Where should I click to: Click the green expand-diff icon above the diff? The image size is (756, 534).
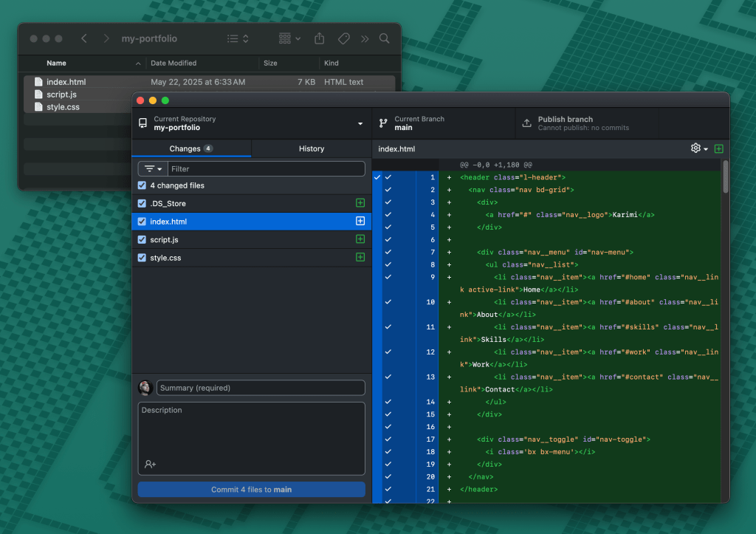tap(717, 148)
